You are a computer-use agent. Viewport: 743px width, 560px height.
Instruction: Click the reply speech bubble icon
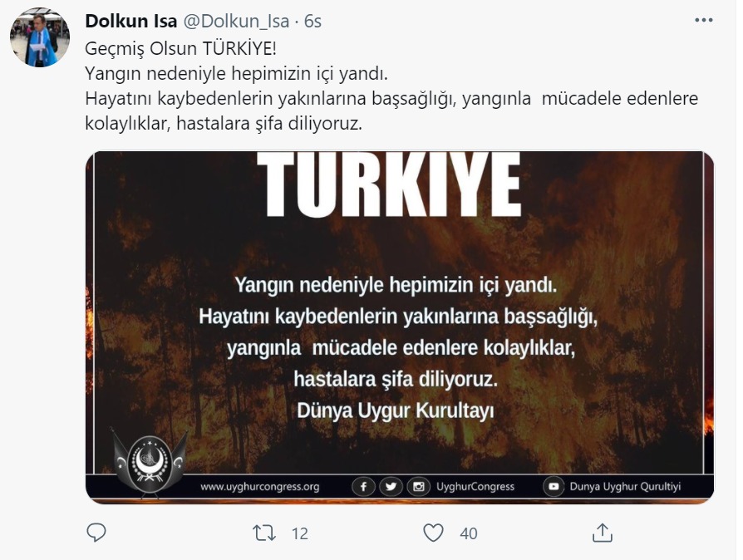96,533
